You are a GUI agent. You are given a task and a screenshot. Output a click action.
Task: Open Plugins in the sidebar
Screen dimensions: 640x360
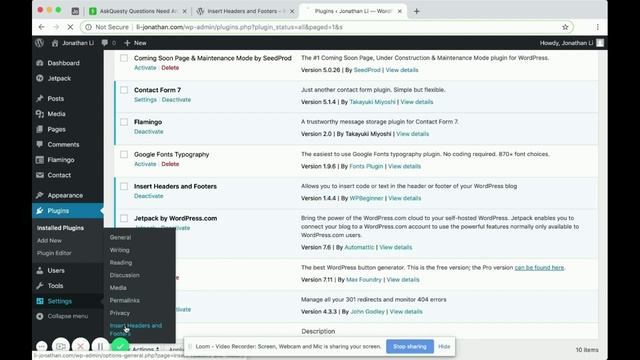pos(58,211)
